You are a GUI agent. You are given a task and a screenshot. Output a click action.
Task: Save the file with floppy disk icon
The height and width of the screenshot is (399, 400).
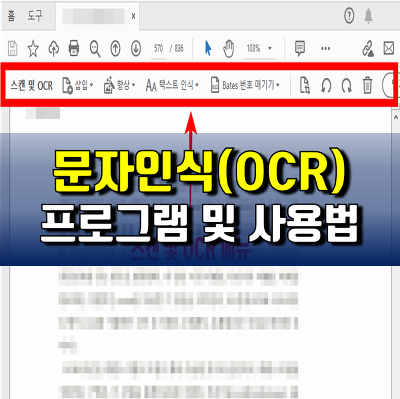(13, 49)
